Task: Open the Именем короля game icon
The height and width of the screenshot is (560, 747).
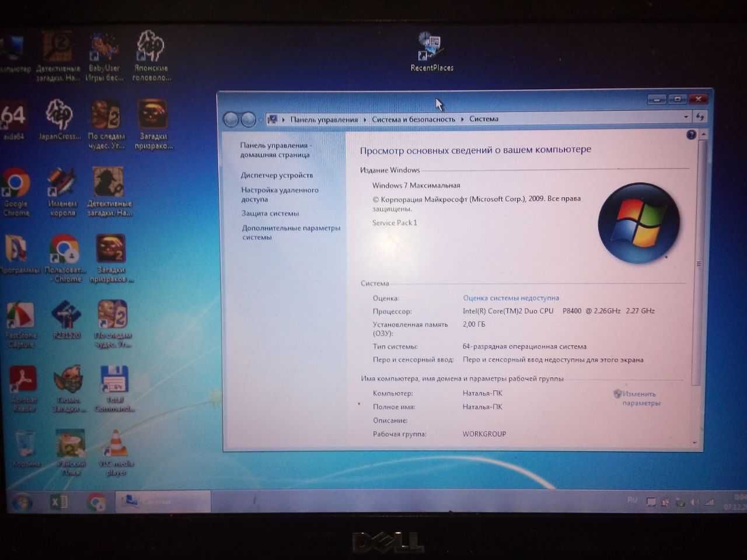Action: pos(62,192)
